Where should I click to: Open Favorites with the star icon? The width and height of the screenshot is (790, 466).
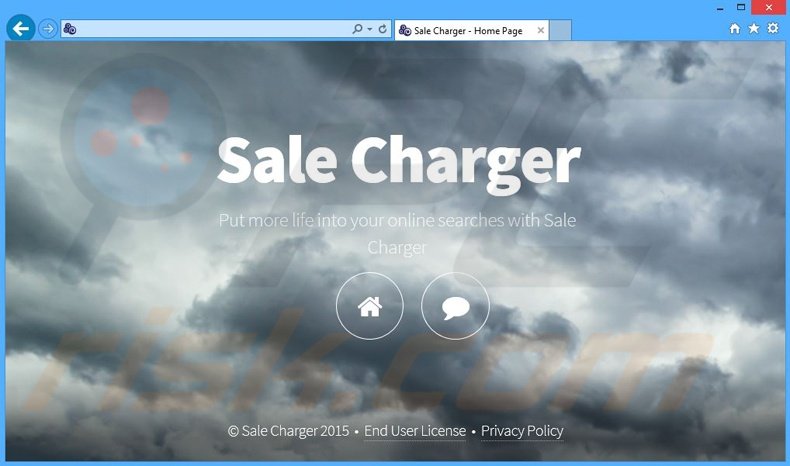[754, 29]
